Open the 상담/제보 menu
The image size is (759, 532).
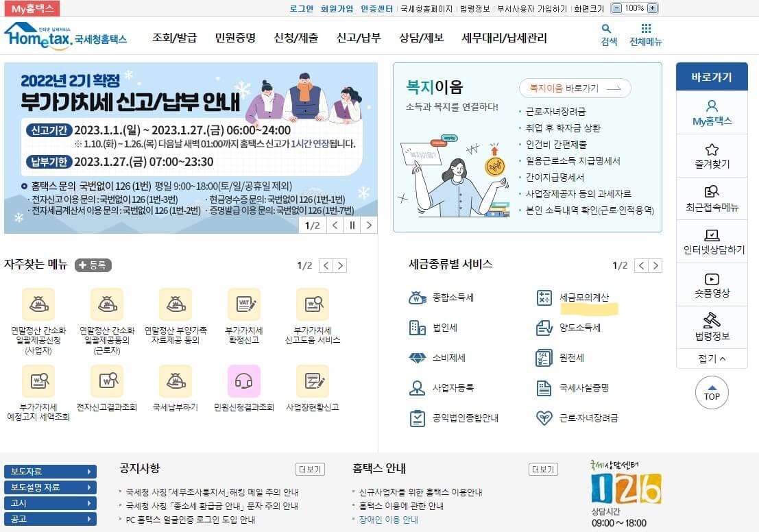pyautogui.click(x=421, y=38)
